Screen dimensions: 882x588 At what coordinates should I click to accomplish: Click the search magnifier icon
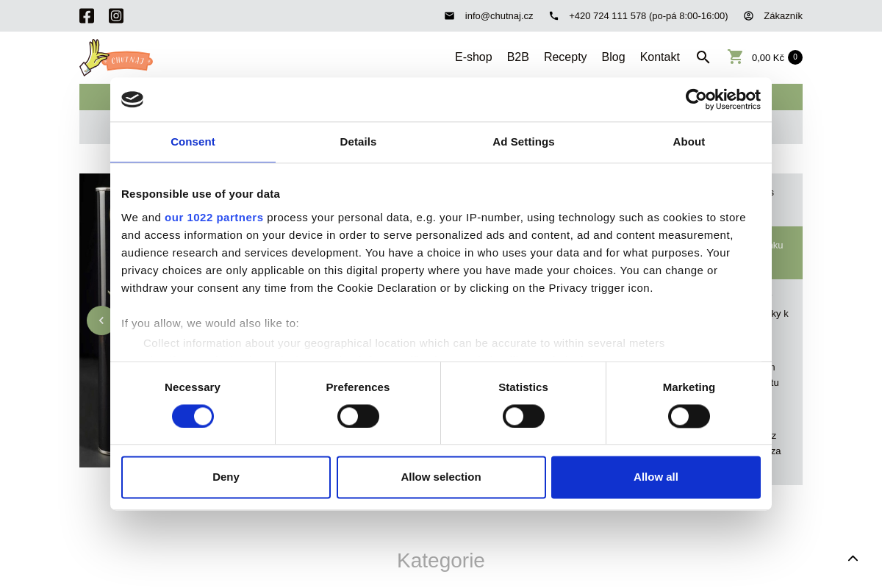click(x=703, y=57)
